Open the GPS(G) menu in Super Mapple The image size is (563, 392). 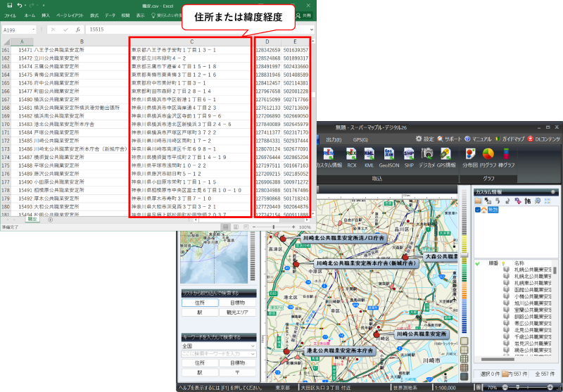[x=360, y=139]
